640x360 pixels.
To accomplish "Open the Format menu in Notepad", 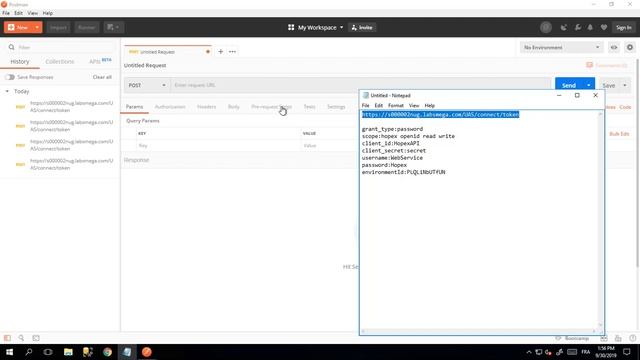I will coord(396,105).
